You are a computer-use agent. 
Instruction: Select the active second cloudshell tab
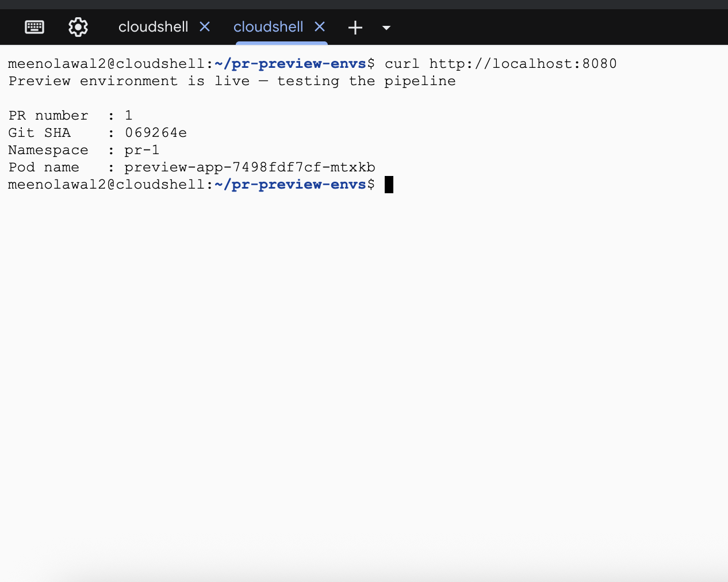point(268,27)
